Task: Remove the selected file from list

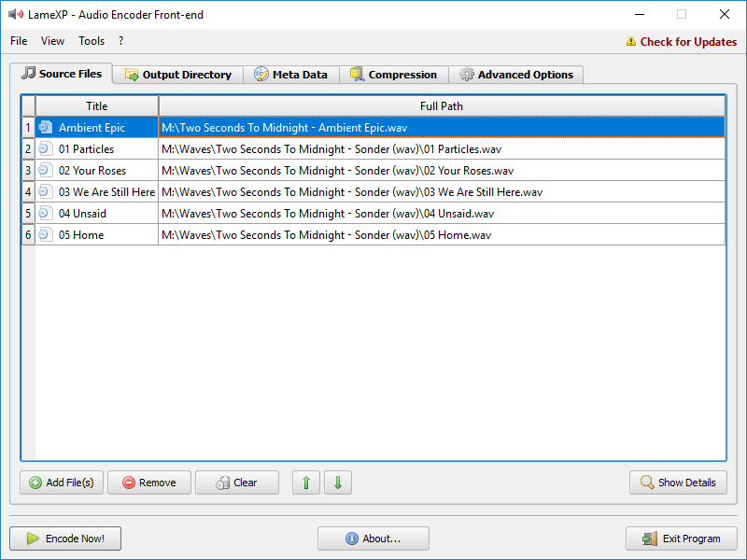Action: (x=149, y=483)
